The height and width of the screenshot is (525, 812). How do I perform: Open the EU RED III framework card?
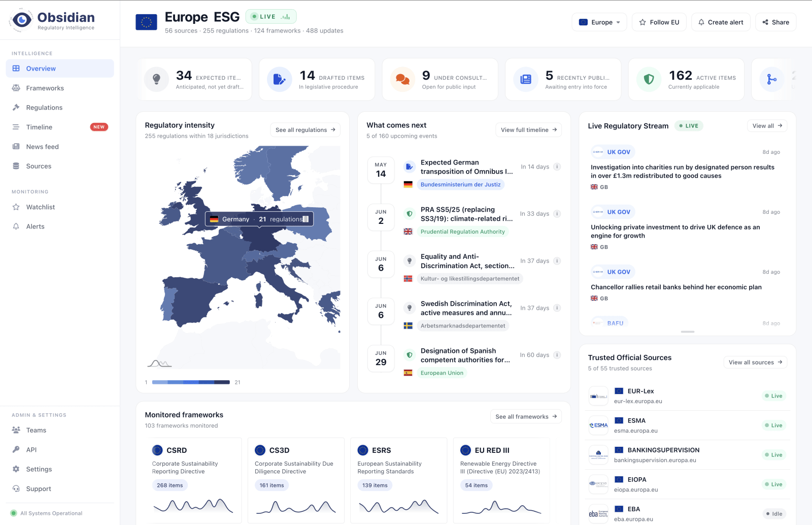[x=501, y=480]
